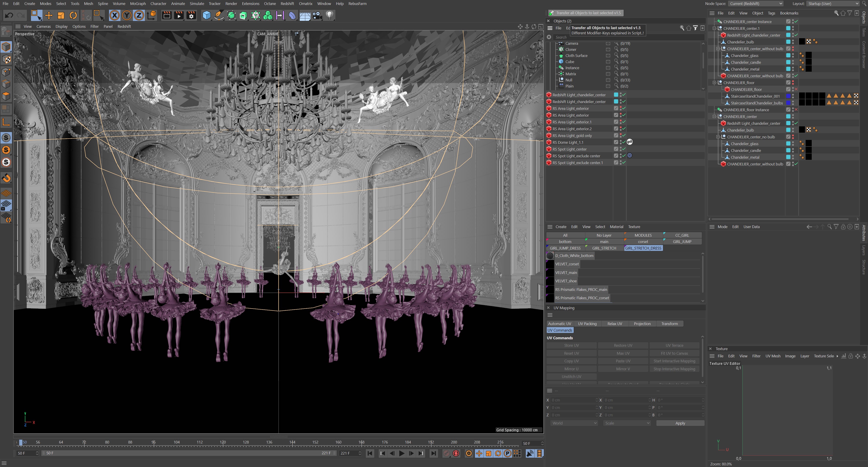The height and width of the screenshot is (467, 868).
Task: Add a Cube primitive object
Action: [207, 16]
